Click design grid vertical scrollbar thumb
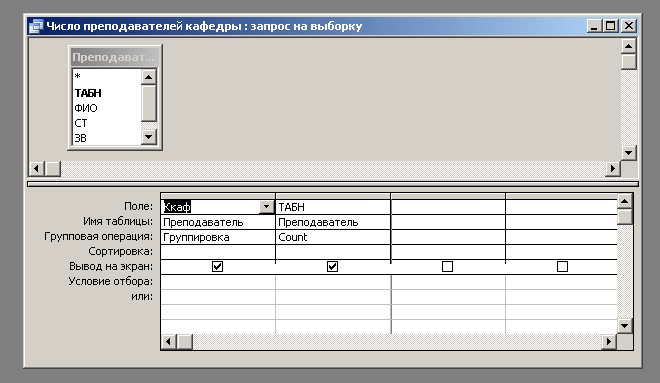660x383 pixels. 624,217
